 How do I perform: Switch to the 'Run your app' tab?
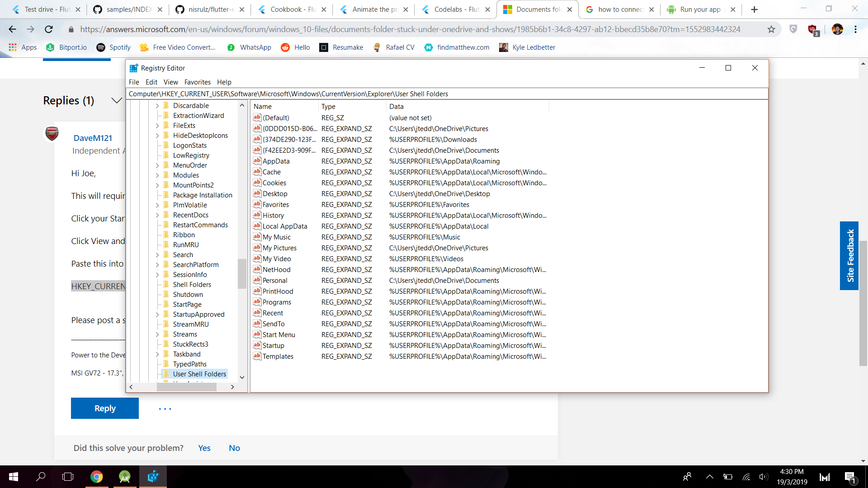700,9
